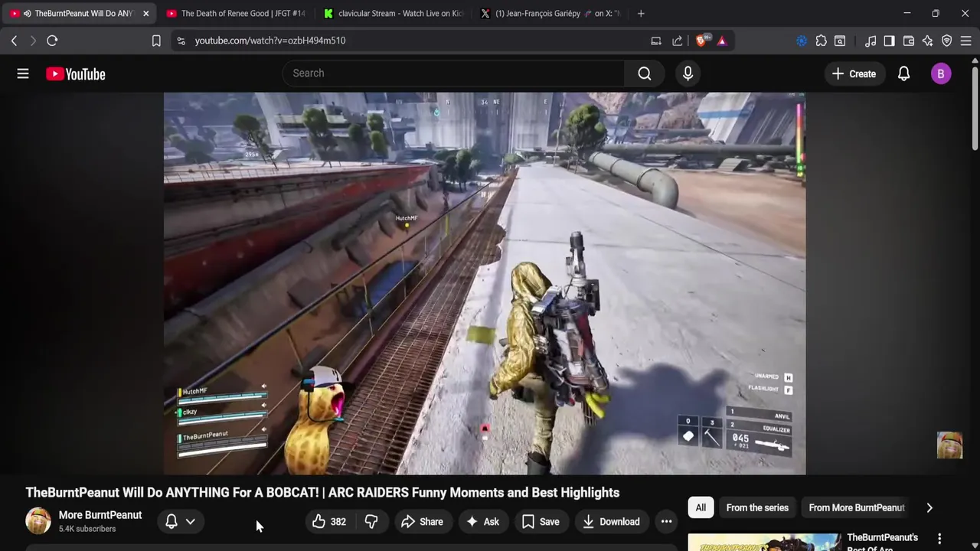This screenshot has width=980, height=551.
Task: Open Brave Wallet icon
Action: [x=909, y=41]
